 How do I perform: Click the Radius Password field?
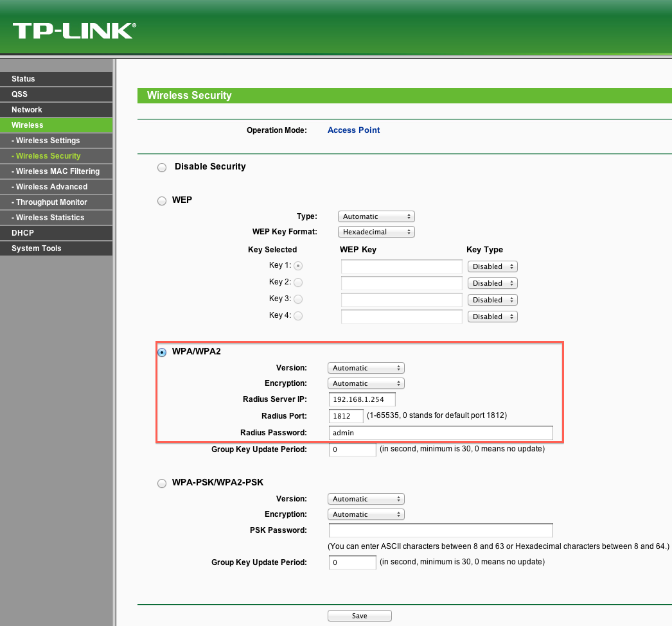441,433
